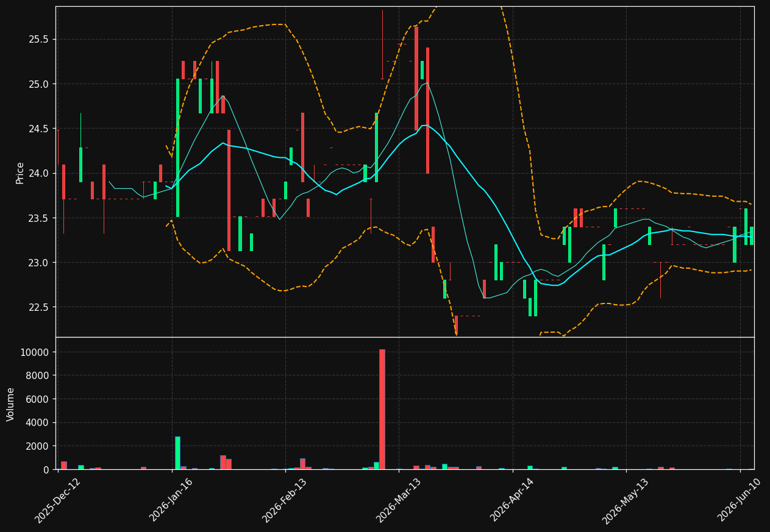Click the 22.5 price axis tick

click(x=40, y=307)
